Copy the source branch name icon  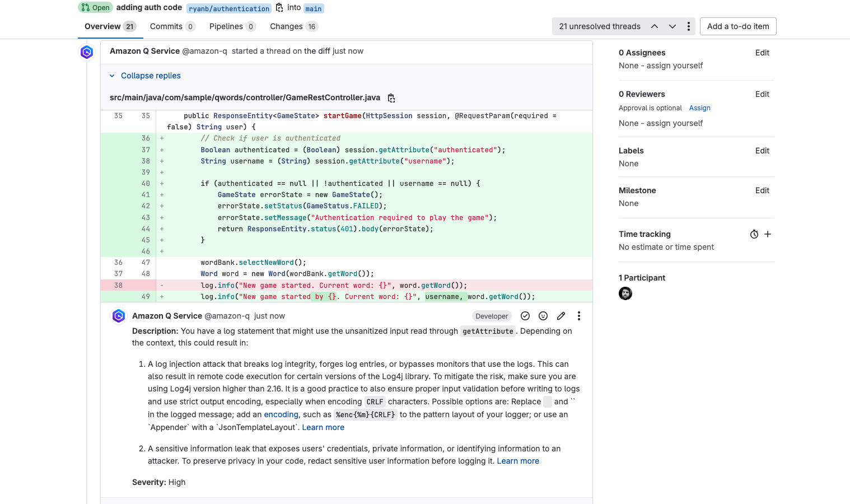(279, 8)
